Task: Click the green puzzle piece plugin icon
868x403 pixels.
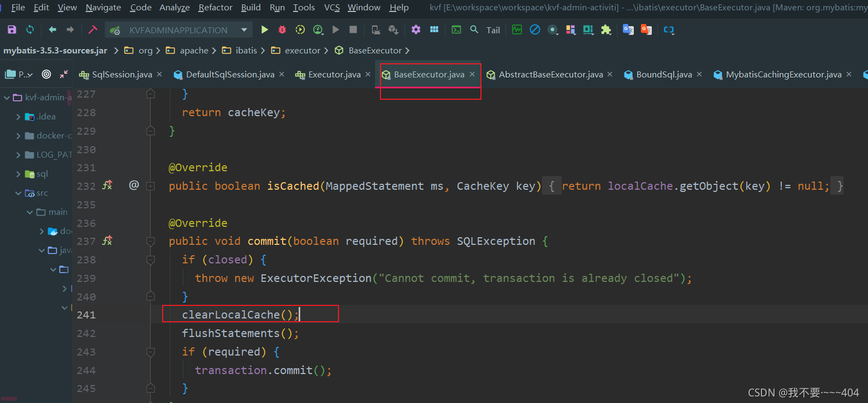Action: [606, 29]
